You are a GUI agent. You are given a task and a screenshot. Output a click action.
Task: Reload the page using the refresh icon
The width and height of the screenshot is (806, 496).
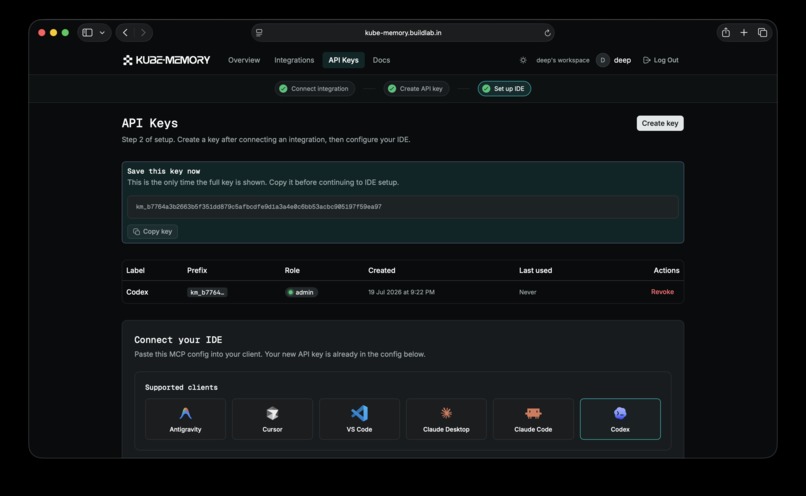coord(547,33)
